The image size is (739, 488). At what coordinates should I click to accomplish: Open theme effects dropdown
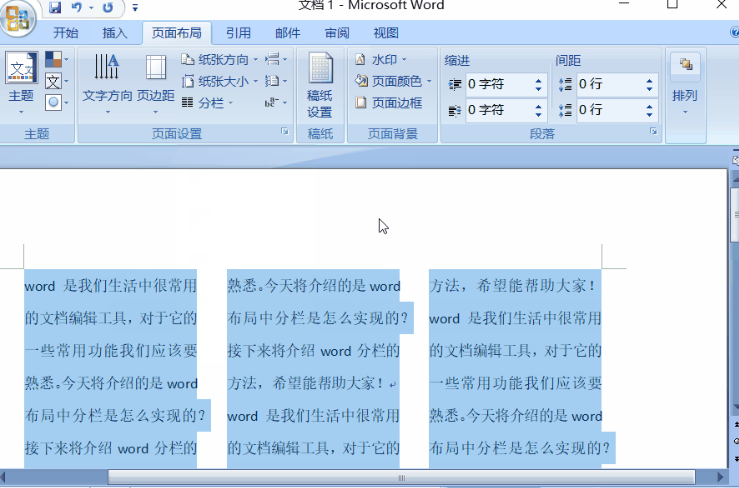[x=57, y=102]
